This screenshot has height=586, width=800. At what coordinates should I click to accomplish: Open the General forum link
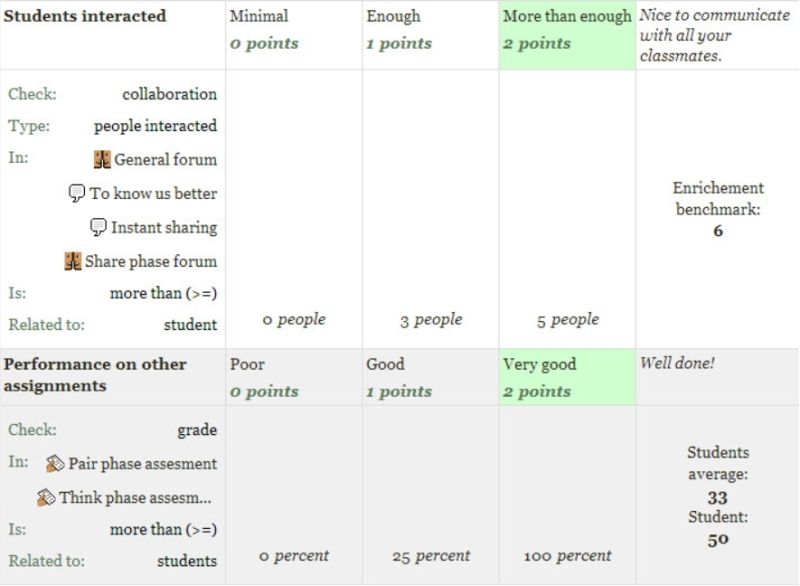point(165,160)
